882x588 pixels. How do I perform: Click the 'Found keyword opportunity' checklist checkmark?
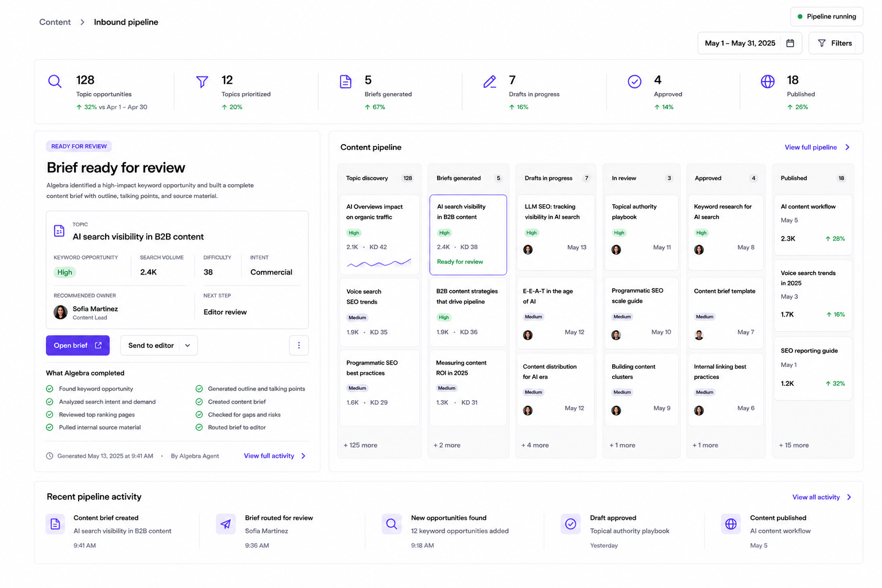click(49, 389)
